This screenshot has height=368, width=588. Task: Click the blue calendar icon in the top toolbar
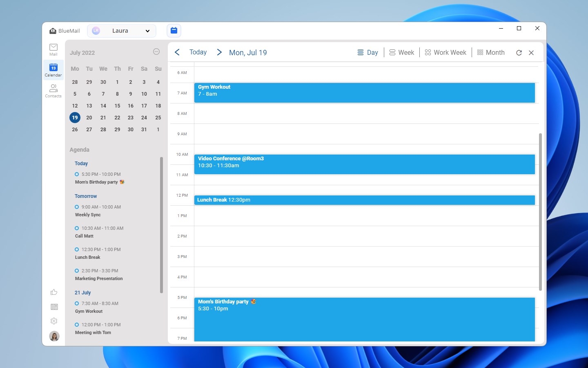174,30
